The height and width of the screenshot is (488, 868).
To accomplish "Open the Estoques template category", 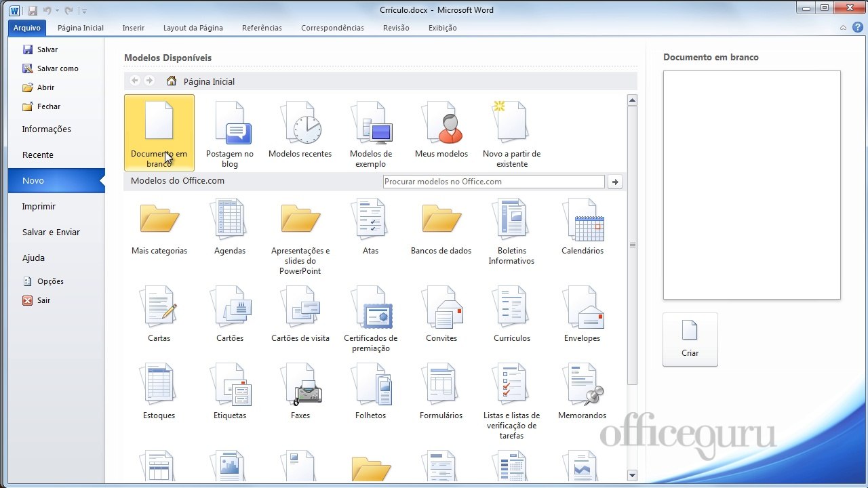I will (159, 392).
